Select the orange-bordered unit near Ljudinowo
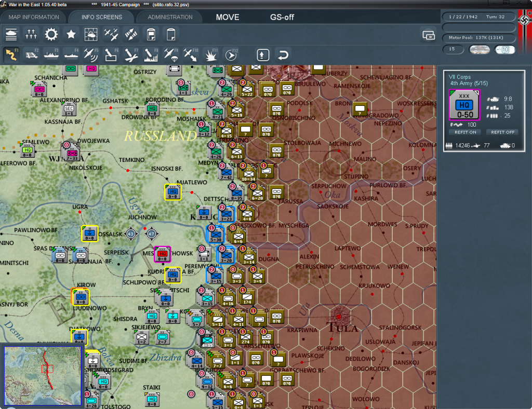532x409 pixels. point(81,297)
